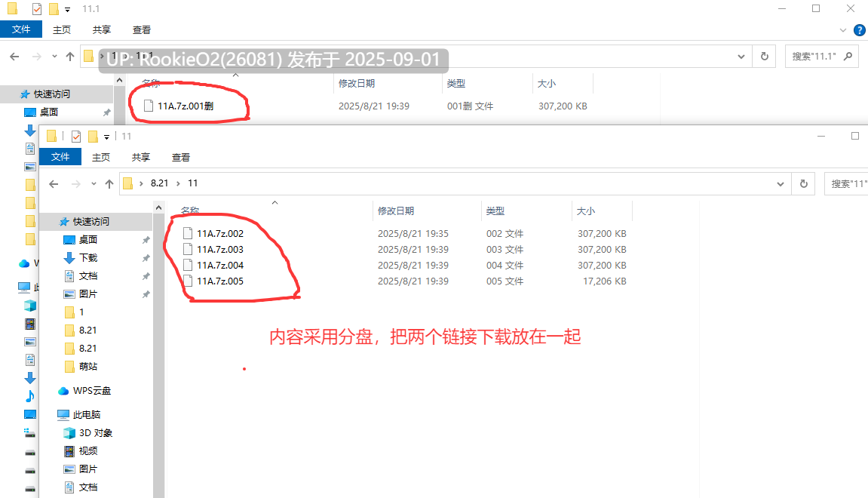
Task: Open 3D 对象 in the sidebar
Action: tap(95, 433)
